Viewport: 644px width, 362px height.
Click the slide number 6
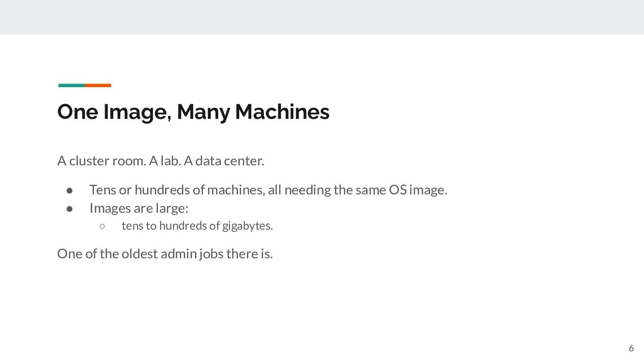tap(631, 348)
